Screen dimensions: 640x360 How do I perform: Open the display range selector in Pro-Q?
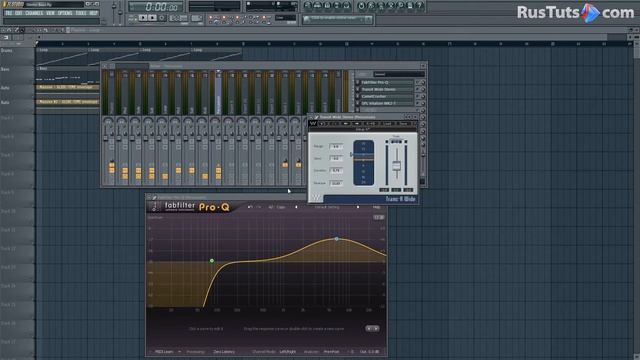click(x=379, y=218)
